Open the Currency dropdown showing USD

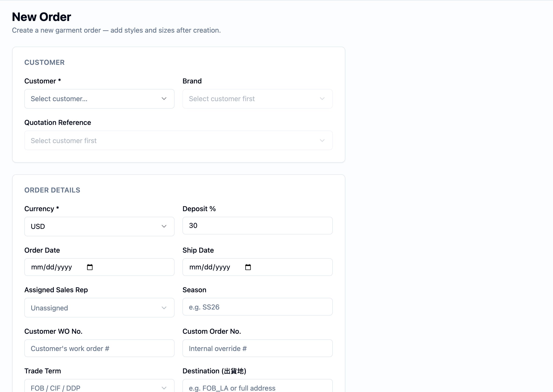99,227
